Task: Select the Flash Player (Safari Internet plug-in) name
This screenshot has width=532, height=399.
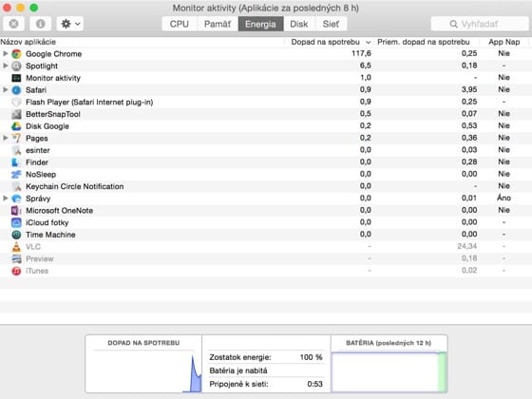Action: point(89,103)
